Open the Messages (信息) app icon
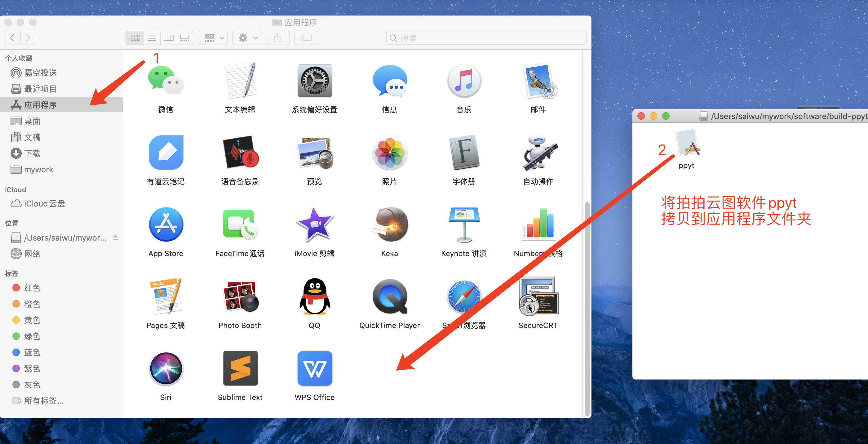This screenshot has width=868, height=444. point(390,81)
